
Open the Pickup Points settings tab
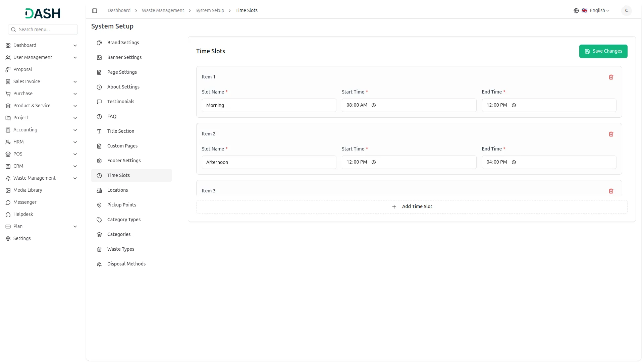coord(121,205)
